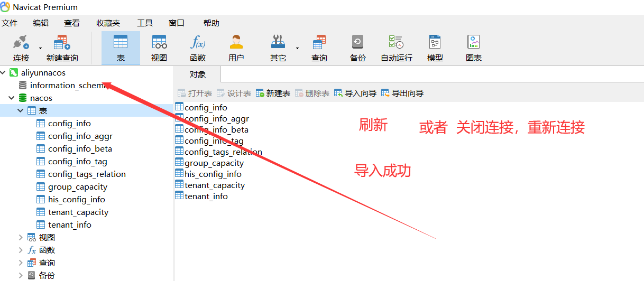Open the 文件 menu
The image size is (644, 281).
point(10,23)
